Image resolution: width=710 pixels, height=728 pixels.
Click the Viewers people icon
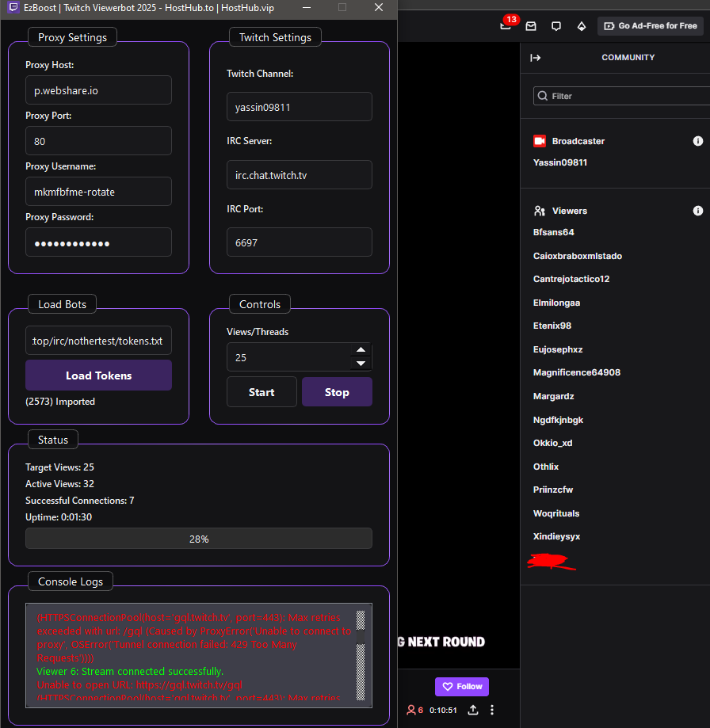[x=539, y=211]
